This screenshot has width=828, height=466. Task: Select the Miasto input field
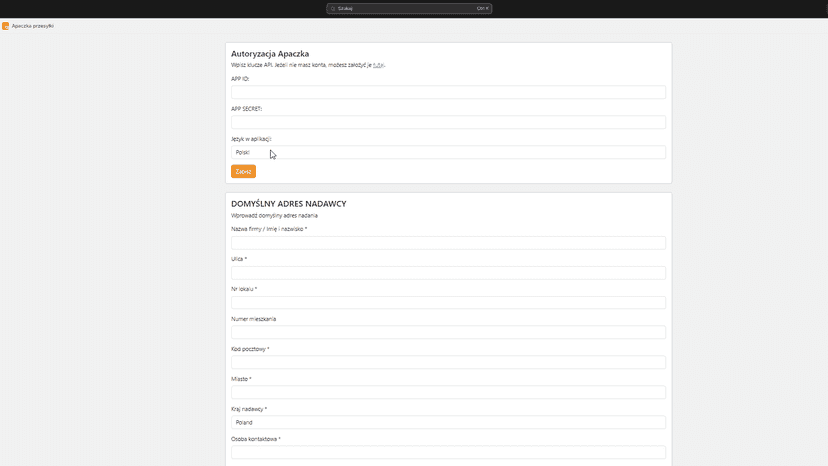[448, 392]
